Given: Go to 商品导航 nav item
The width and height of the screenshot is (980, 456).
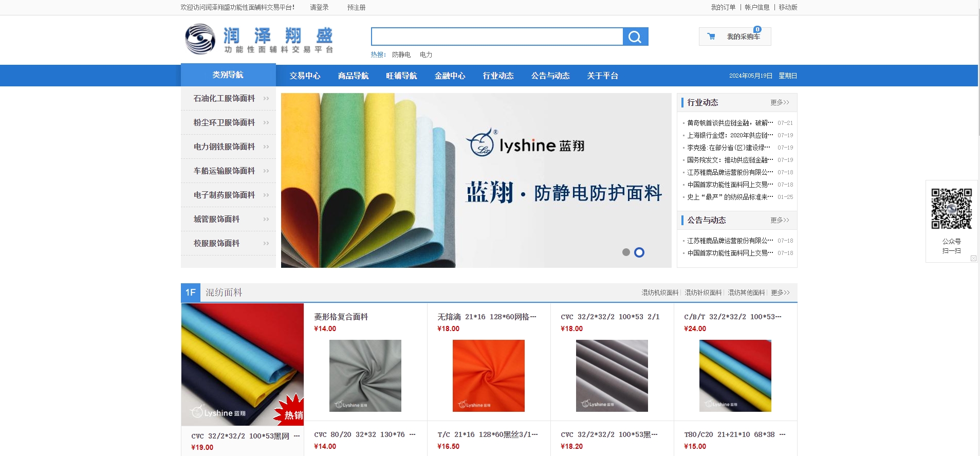Looking at the screenshot, I should tap(353, 76).
